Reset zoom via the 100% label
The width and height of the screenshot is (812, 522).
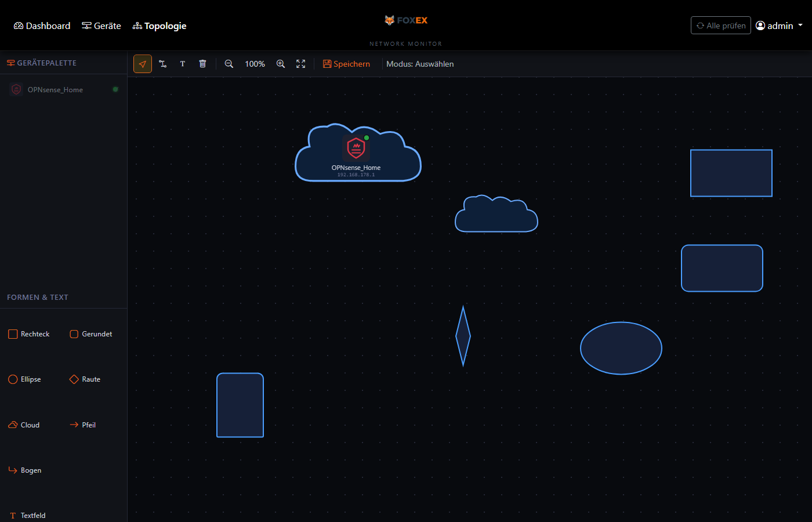tap(255, 64)
